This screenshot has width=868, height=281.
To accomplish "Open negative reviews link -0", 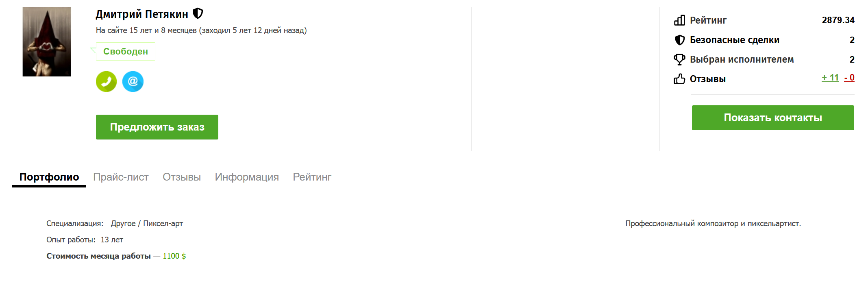I will [849, 78].
